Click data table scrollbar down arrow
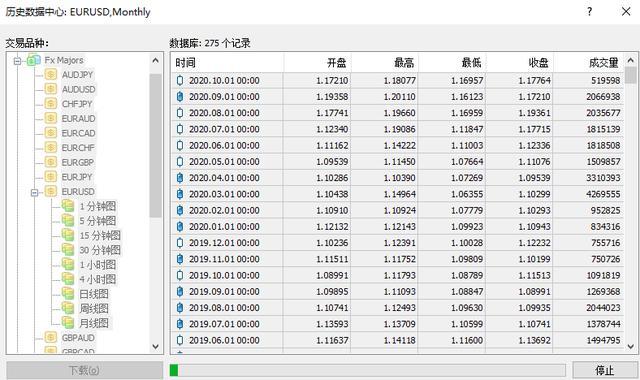 click(631, 347)
